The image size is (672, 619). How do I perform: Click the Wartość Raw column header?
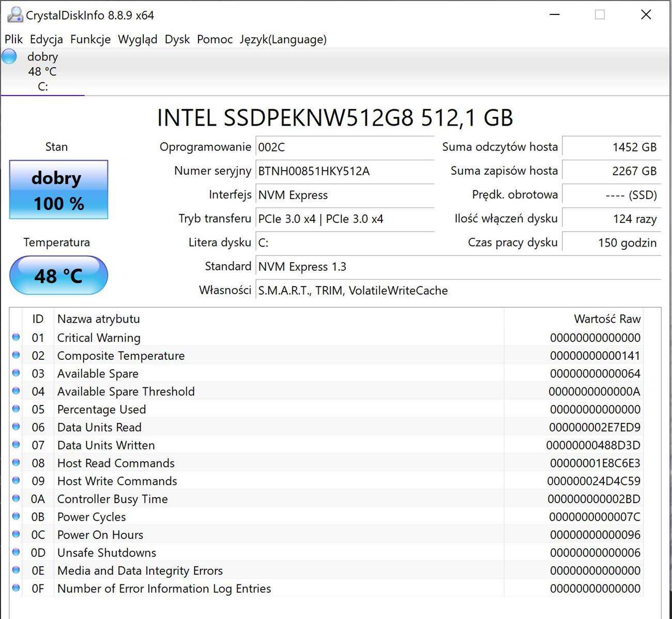point(607,319)
